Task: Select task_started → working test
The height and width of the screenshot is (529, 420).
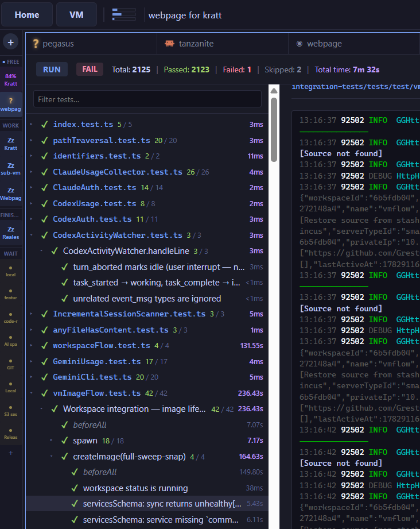Action: (x=147, y=283)
